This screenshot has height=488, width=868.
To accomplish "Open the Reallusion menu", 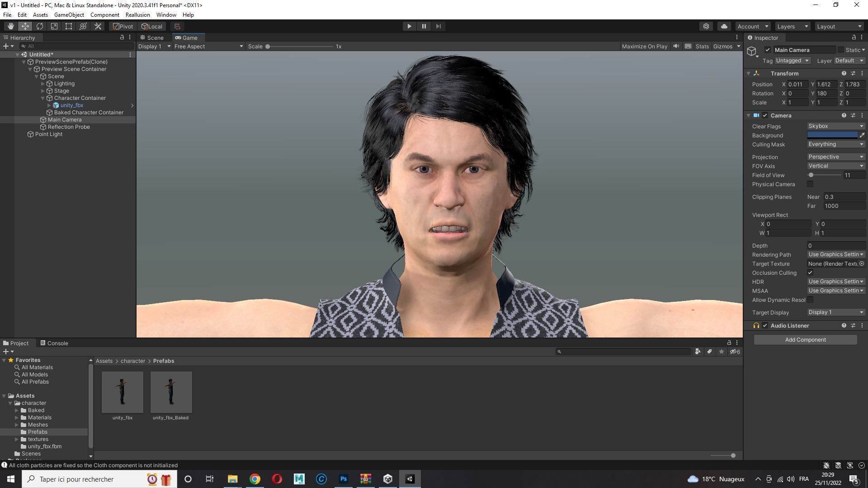I will click(x=137, y=15).
